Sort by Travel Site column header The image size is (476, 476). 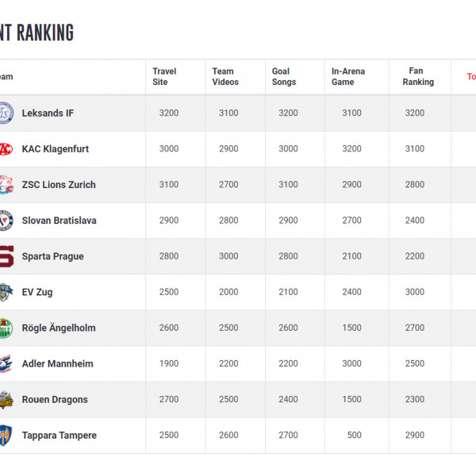point(164,77)
